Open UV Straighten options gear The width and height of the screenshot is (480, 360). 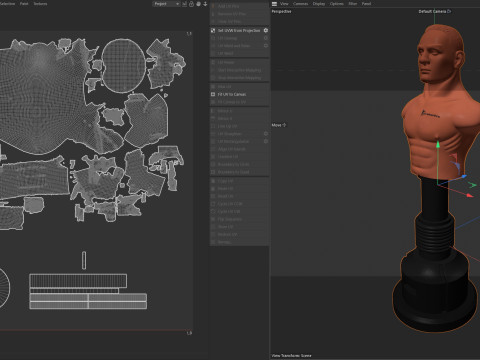(266, 134)
